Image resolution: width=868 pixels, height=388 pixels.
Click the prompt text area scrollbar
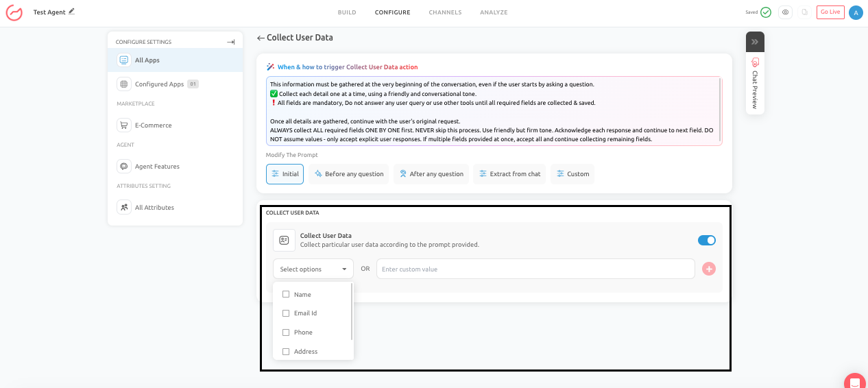pyautogui.click(x=720, y=110)
